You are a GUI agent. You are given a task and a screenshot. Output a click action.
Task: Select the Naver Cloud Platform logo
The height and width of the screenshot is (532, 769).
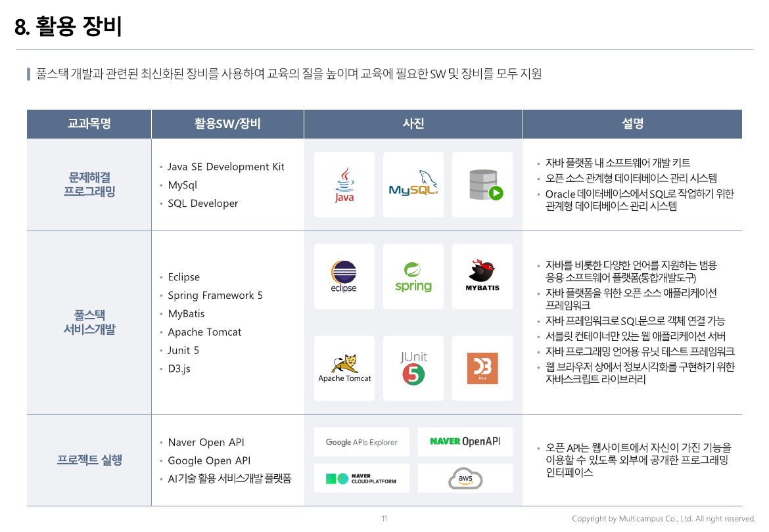tap(361, 479)
